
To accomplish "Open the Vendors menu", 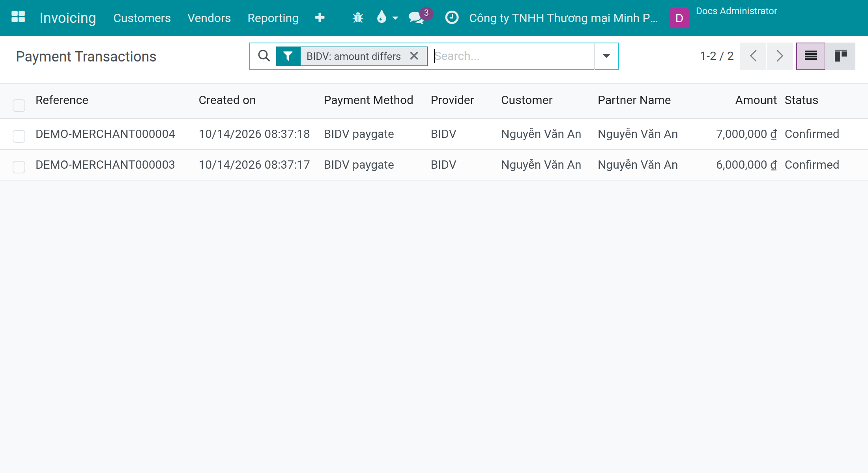I will pos(209,18).
